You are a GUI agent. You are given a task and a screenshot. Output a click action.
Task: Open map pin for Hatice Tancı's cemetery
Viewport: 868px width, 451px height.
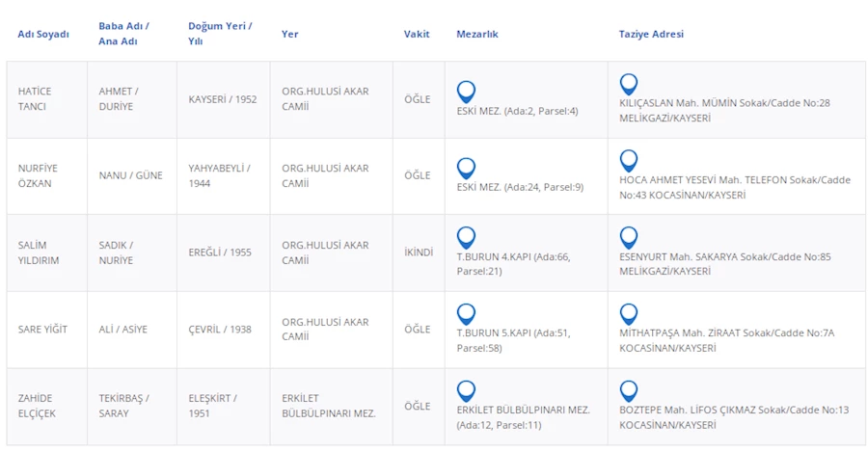(x=466, y=92)
